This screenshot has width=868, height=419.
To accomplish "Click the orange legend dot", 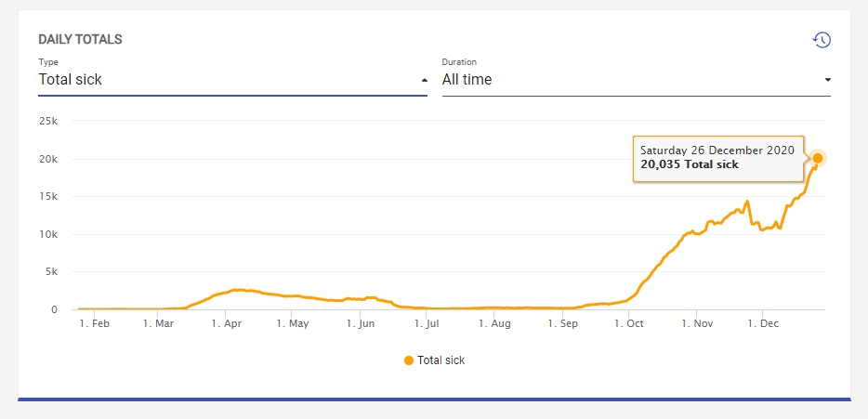I will (409, 360).
